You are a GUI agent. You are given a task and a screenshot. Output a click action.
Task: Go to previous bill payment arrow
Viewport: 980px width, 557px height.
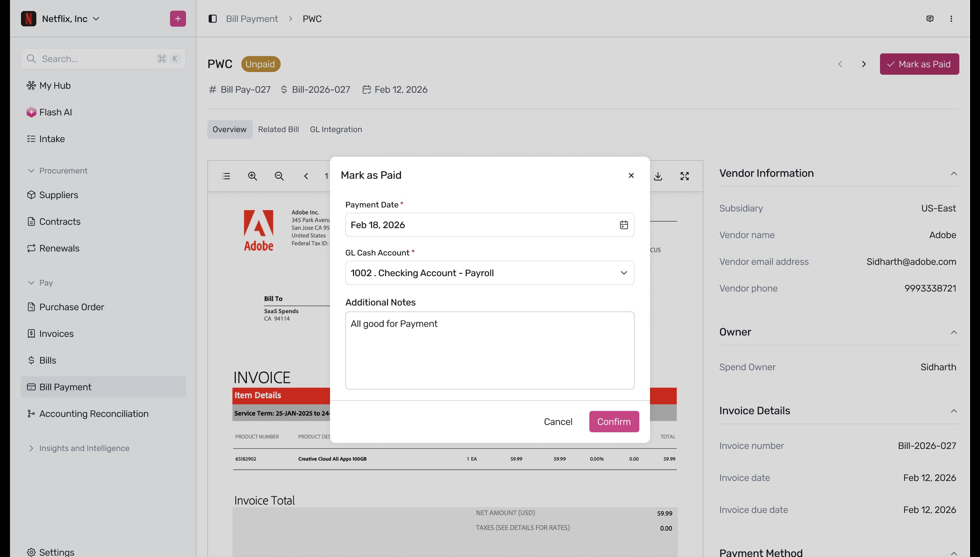[x=840, y=64]
